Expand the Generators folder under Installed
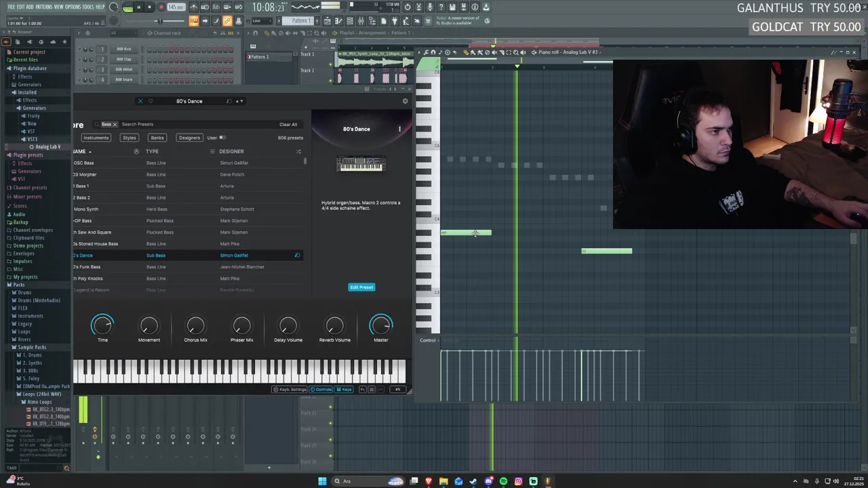This screenshot has width=868, height=488. [34, 108]
